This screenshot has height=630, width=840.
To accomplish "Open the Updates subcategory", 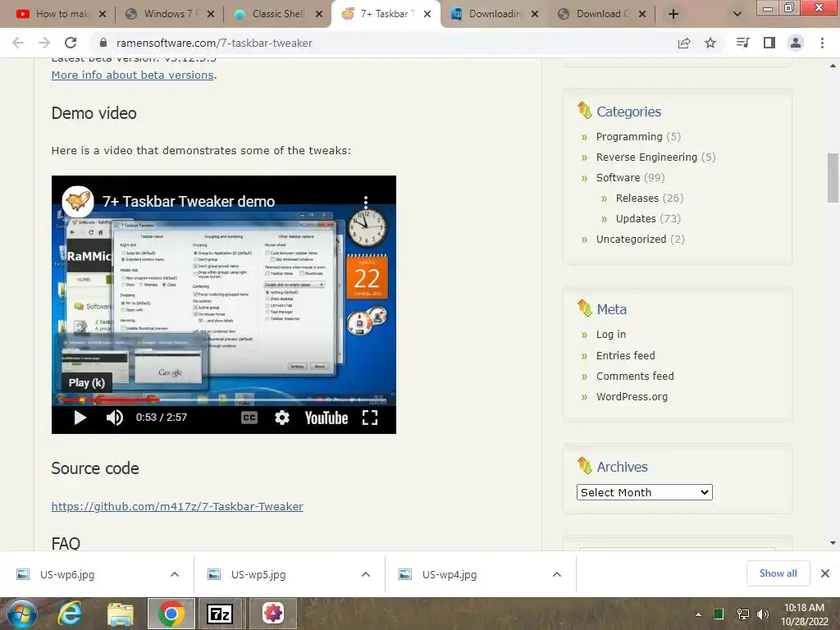I will tap(636, 218).
